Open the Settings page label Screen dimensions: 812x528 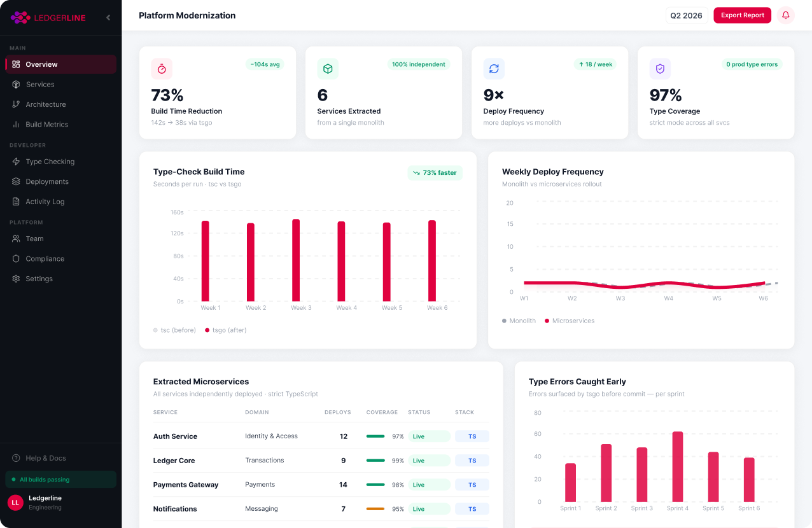pos(39,279)
